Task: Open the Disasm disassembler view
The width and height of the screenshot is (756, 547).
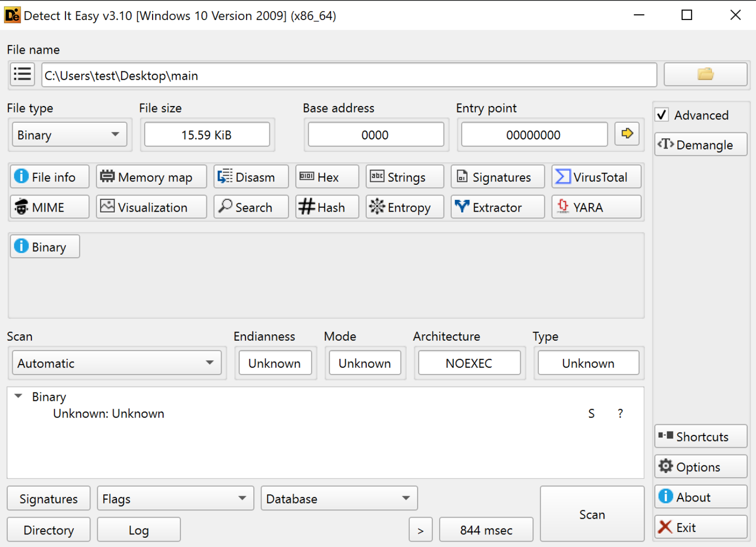Action: click(x=251, y=177)
